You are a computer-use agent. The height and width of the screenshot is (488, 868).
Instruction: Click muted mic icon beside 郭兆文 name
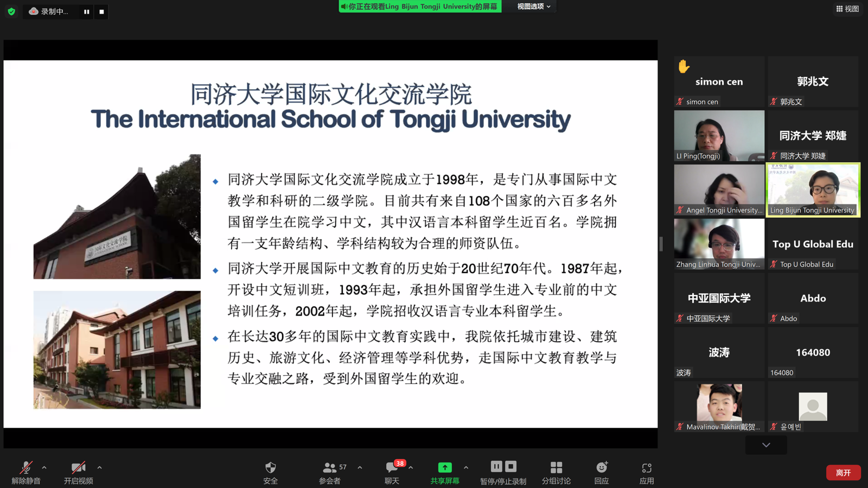774,101
